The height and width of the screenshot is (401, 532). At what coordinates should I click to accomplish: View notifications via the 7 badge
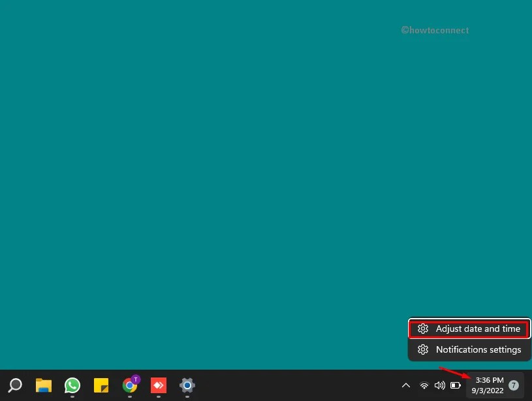pyautogui.click(x=514, y=385)
